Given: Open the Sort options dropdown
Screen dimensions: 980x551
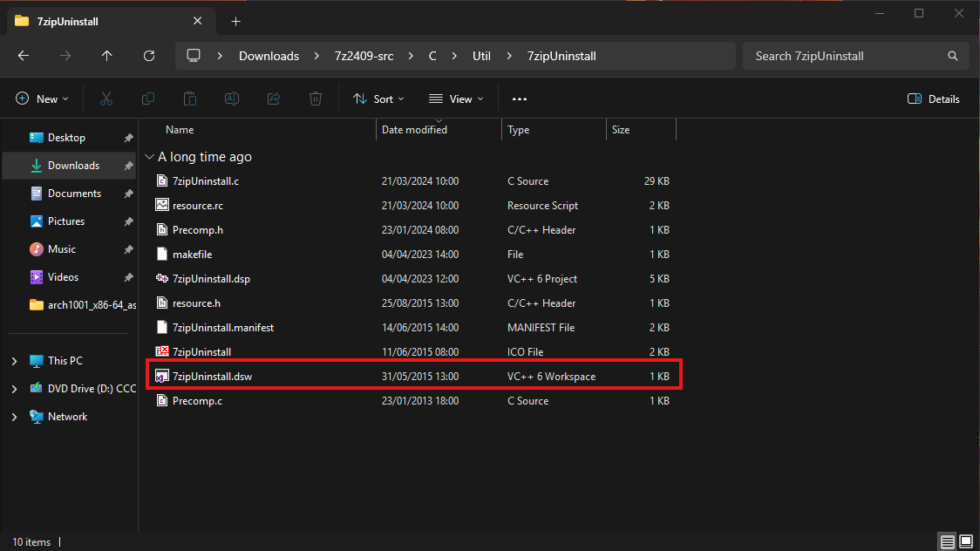Looking at the screenshot, I should click(378, 99).
